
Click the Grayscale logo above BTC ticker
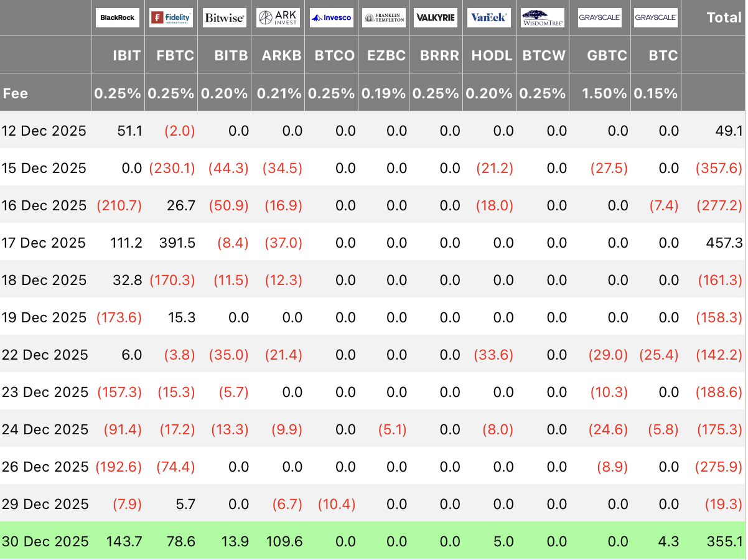pos(655,17)
